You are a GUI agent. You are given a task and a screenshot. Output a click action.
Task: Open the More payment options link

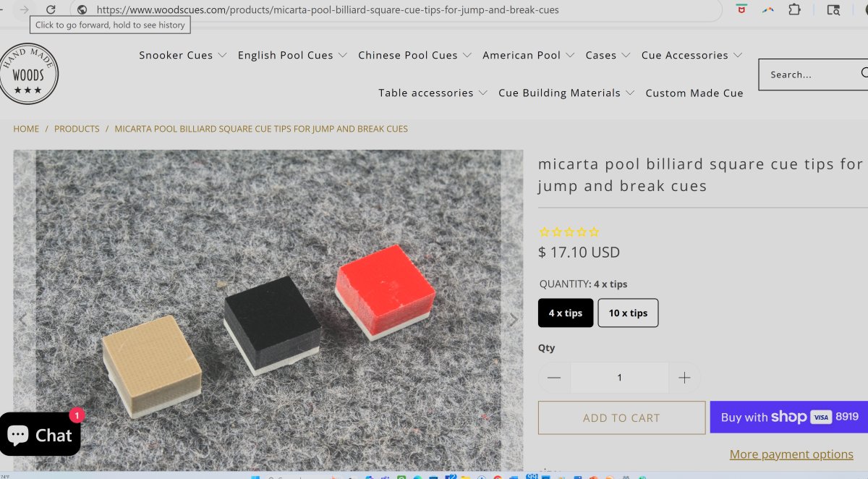pyautogui.click(x=791, y=454)
